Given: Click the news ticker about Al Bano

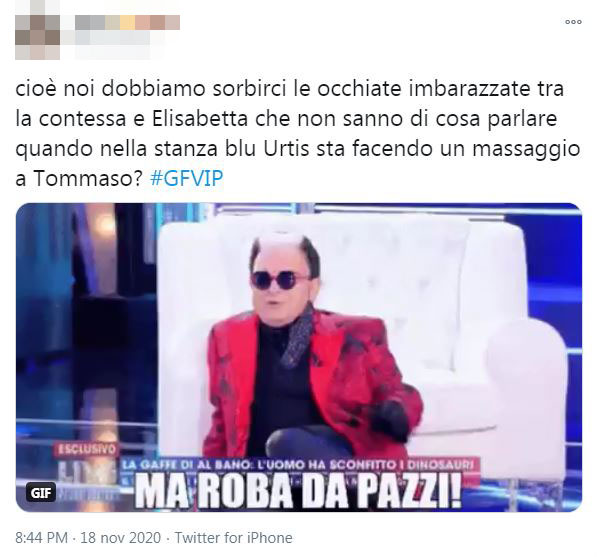Looking at the screenshot, I should point(299,464).
